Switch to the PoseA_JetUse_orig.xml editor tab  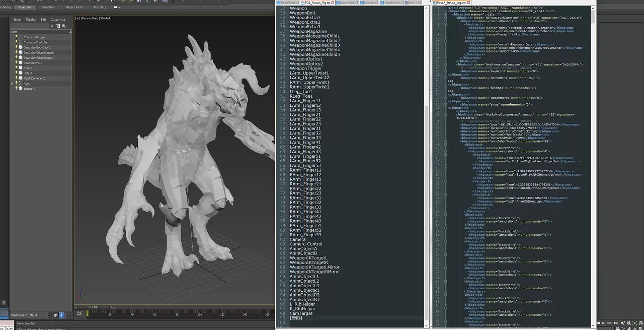coord(451,3)
